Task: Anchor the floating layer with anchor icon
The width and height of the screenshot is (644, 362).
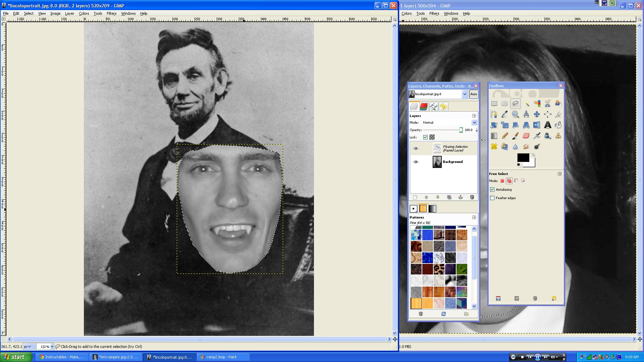Action: [x=461, y=197]
